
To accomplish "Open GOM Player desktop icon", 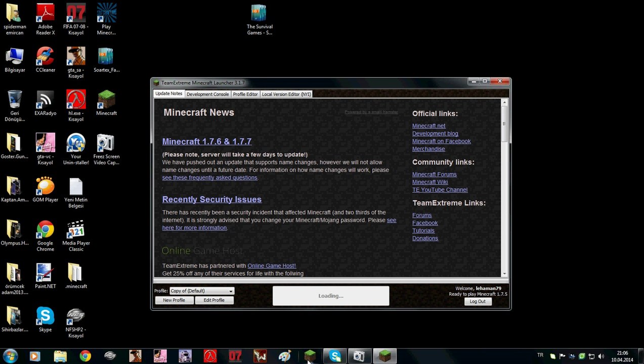I will (45, 190).
